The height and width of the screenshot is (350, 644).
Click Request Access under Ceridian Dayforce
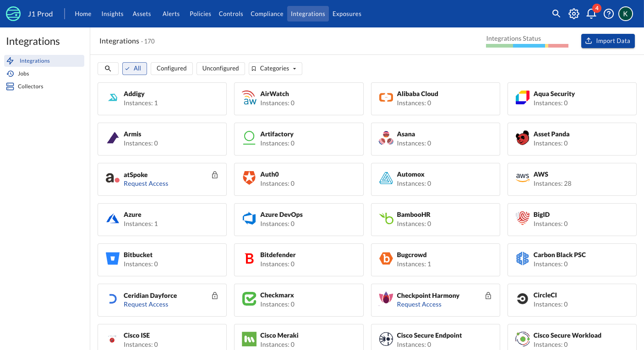click(146, 304)
